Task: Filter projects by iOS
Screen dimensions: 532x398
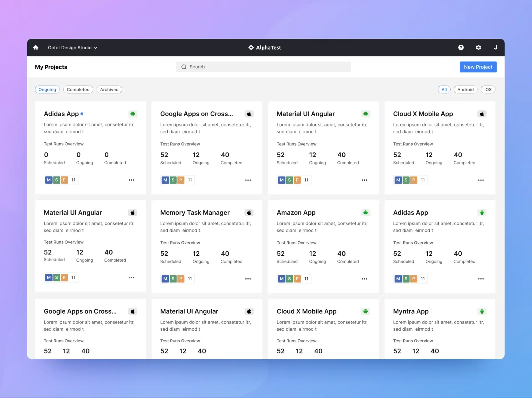Action: coord(488,89)
